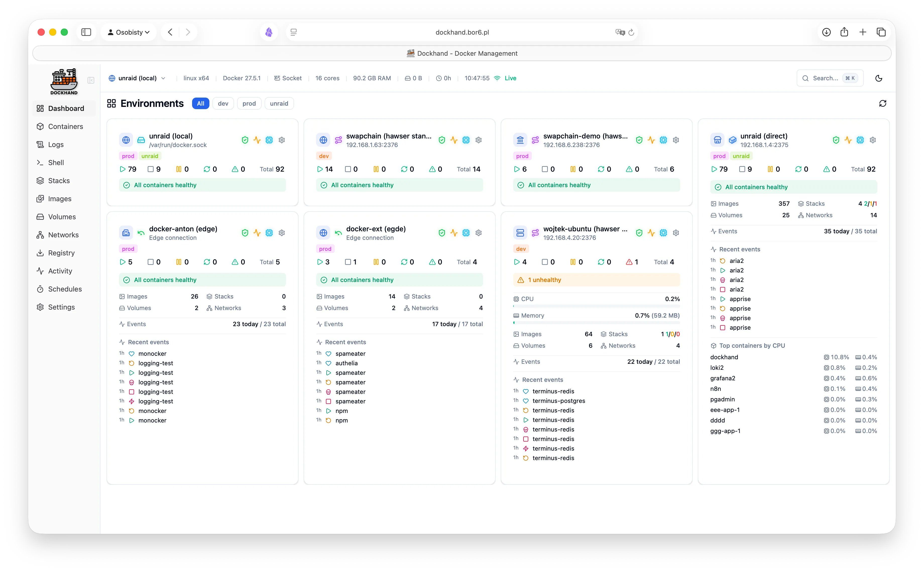Toggle the Safari sidebar panel
The height and width of the screenshot is (571, 924).
pos(86,32)
